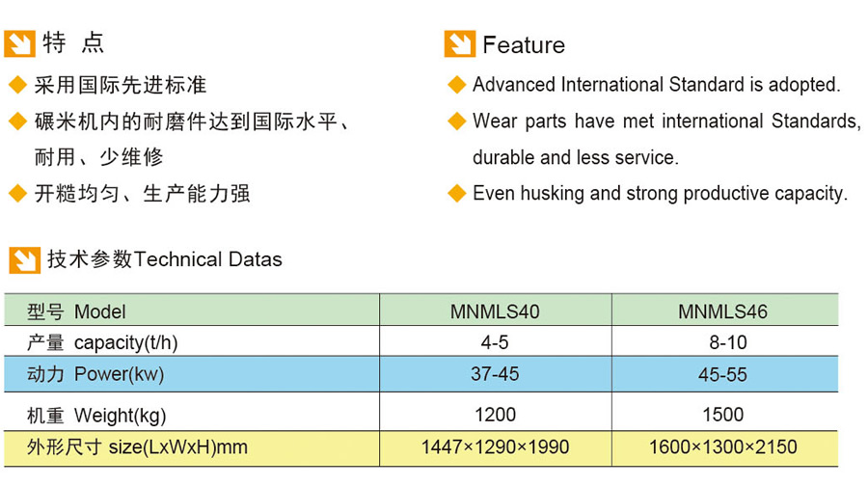868x486 pixels.
Task: Click the arrow icon beside 技术参数 Technical Datas
Action: (24, 259)
